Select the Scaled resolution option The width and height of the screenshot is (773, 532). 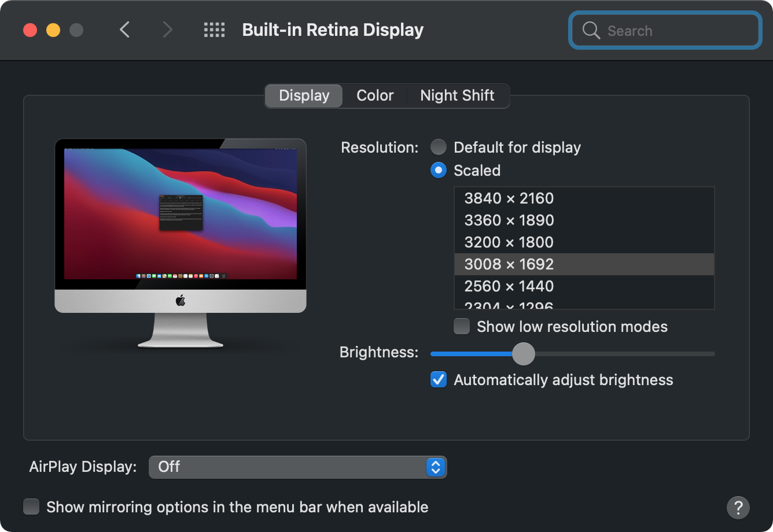pos(439,171)
